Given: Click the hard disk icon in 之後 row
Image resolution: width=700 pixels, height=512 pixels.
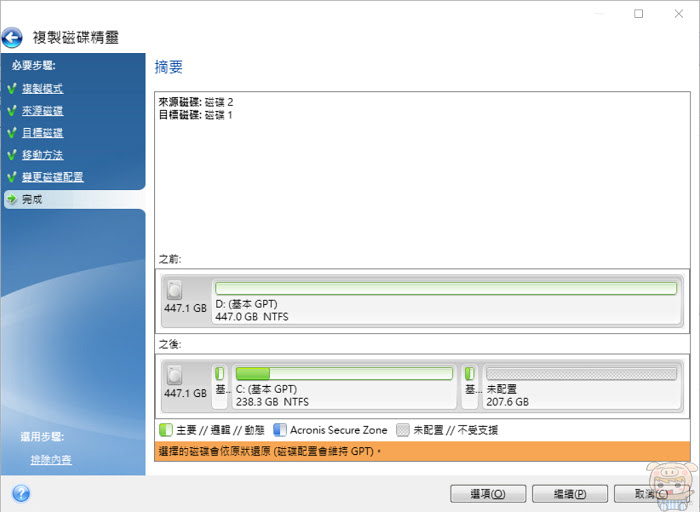Looking at the screenshot, I should [175, 375].
